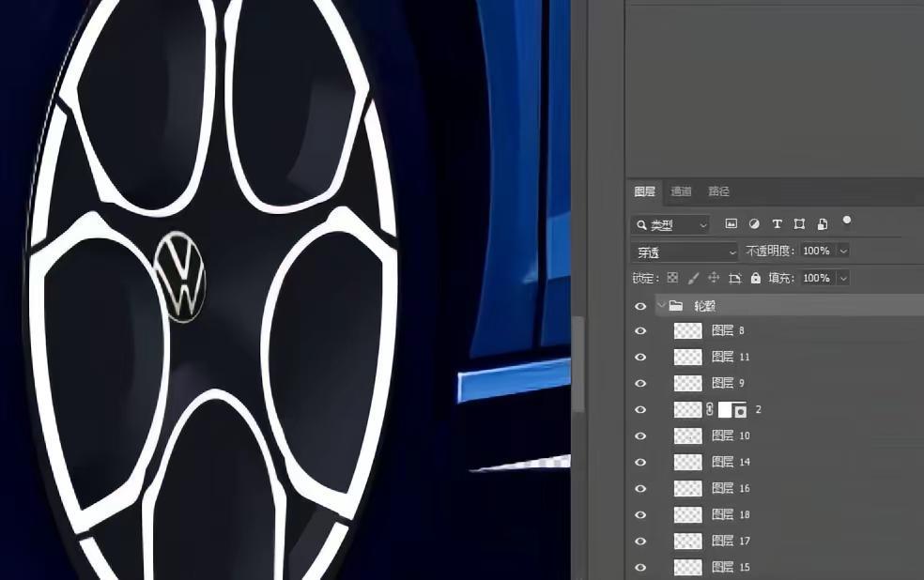Viewport: 924px width, 580px height.
Task: Lock position move icon
Action: [714, 278]
